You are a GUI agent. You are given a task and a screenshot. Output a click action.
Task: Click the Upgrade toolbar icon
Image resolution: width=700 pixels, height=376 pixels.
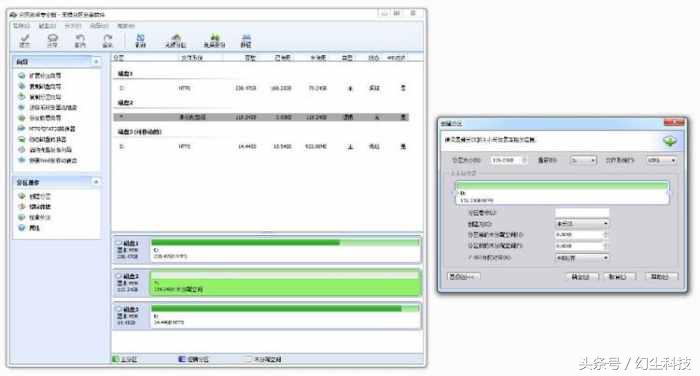coord(246,41)
